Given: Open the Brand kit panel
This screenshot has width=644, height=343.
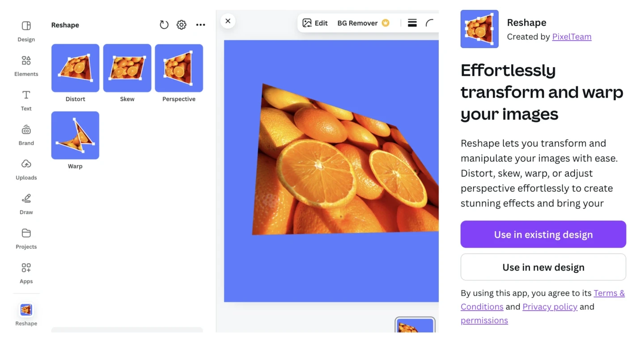Looking at the screenshot, I should pos(26,134).
